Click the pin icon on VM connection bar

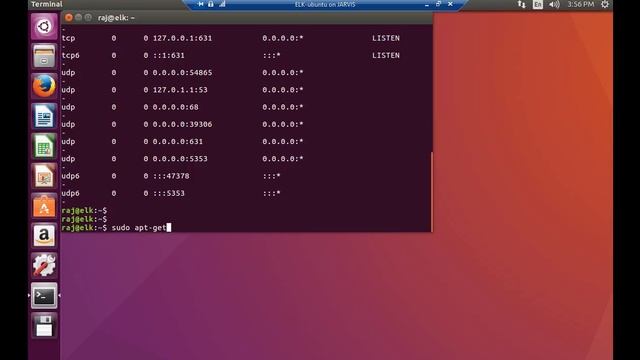pyautogui.click(x=200, y=4)
